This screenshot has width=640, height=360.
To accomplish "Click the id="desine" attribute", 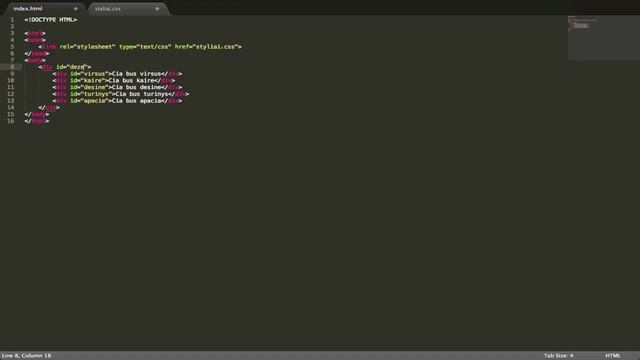I will pyautogui.click(x=89, y=87).
